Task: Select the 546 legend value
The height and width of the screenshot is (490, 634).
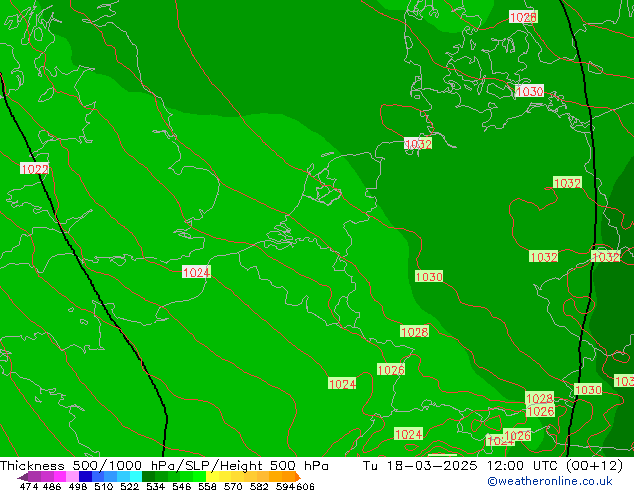Action: [x=181, y=486]
